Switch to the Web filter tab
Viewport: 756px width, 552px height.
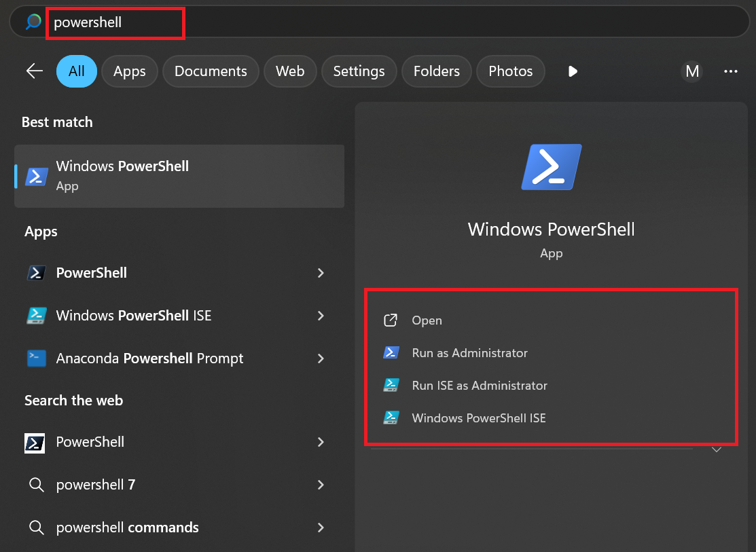[x=290, y=71]
